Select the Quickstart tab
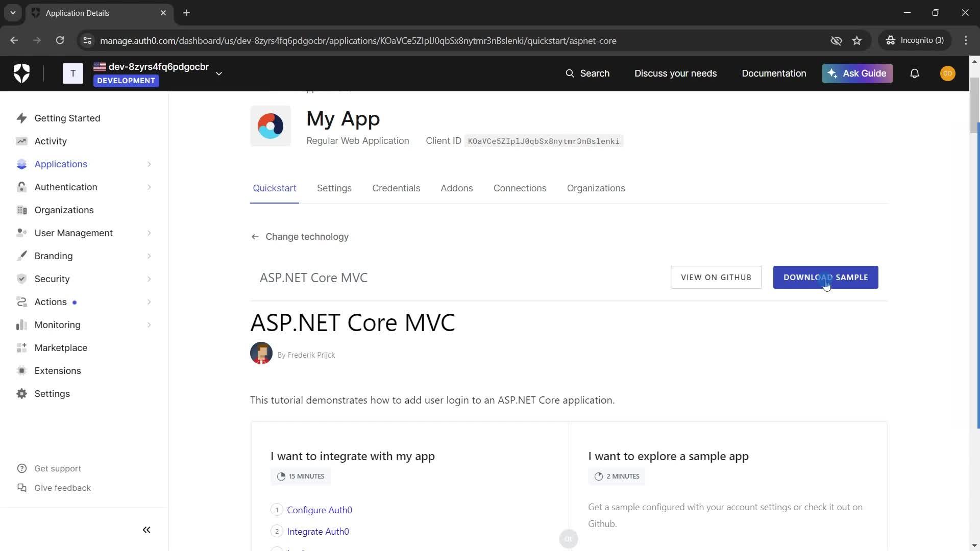The width and height of the screenshot is (980, 551). (275, 188)
